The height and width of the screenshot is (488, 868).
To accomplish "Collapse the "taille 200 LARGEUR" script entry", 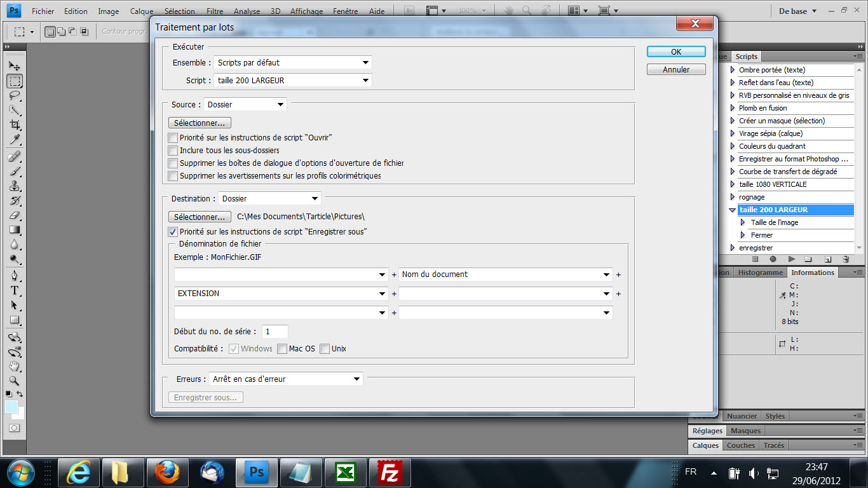I will pos(733,210).
